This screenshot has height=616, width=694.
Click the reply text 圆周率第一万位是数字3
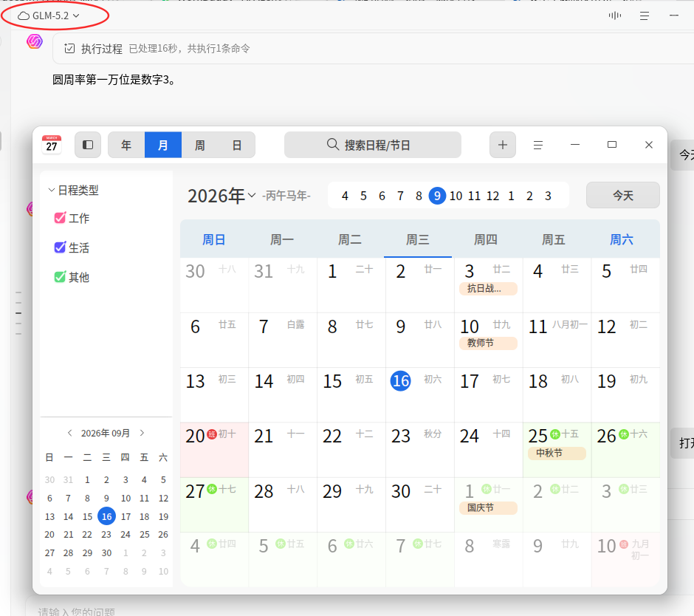(114, 80)
